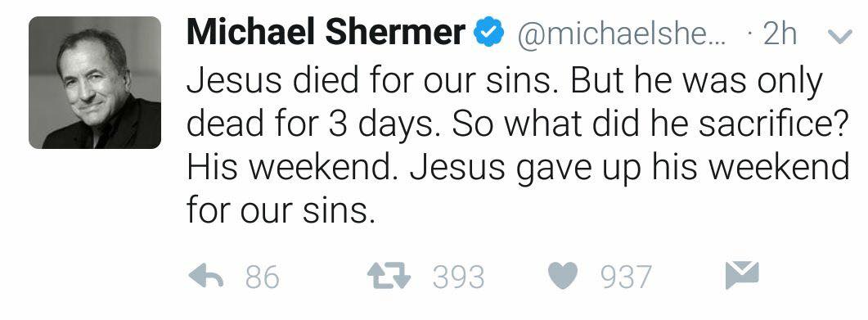Screen dimensions: 868x320
Task: Open the 2h timestamp link
Action: (x=780, y=34)
